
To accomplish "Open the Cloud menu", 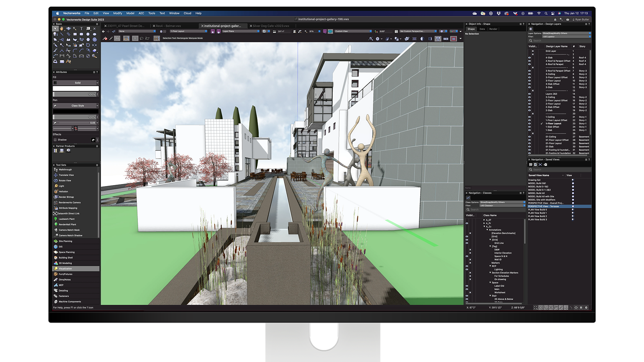I will click(187, 13).
